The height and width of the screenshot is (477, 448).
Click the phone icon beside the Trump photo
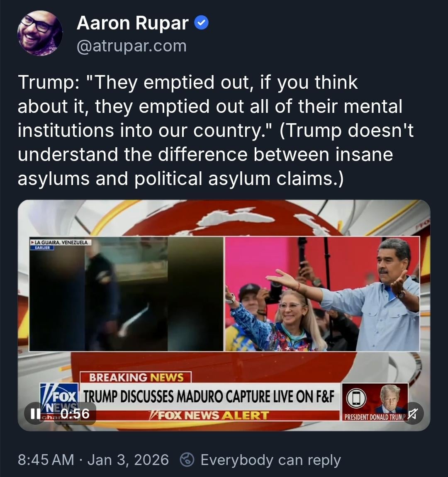pos(356,398)
